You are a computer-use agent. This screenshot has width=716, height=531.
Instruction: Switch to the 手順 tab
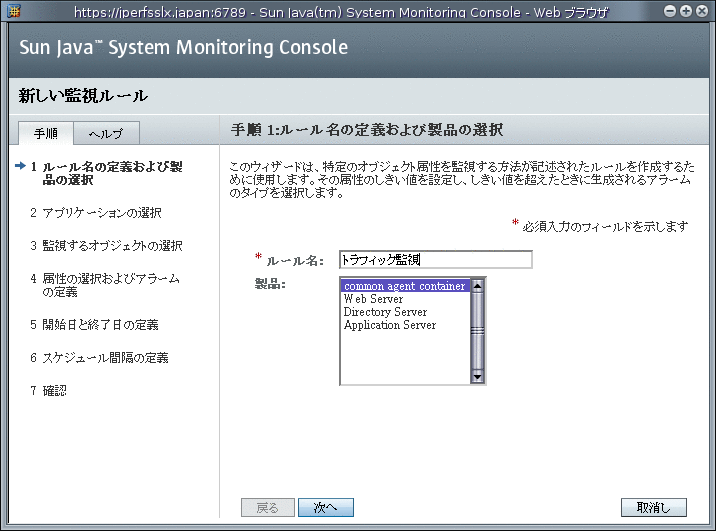46,133
